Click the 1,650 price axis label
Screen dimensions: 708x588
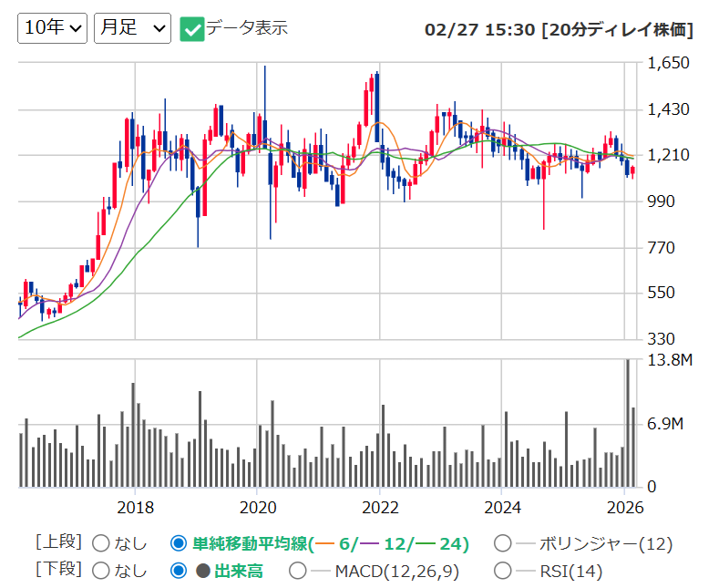click(x=668, y=63)
